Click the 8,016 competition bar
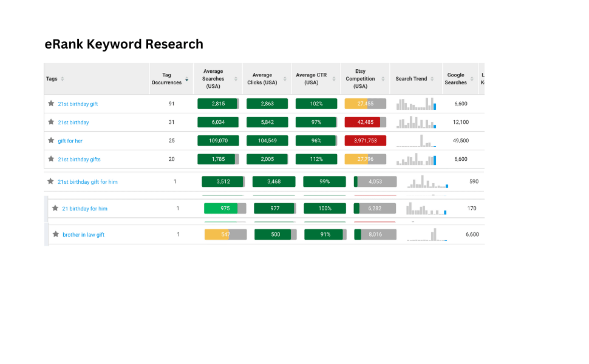Screen dimensions: 589x364 click(375, 235)
